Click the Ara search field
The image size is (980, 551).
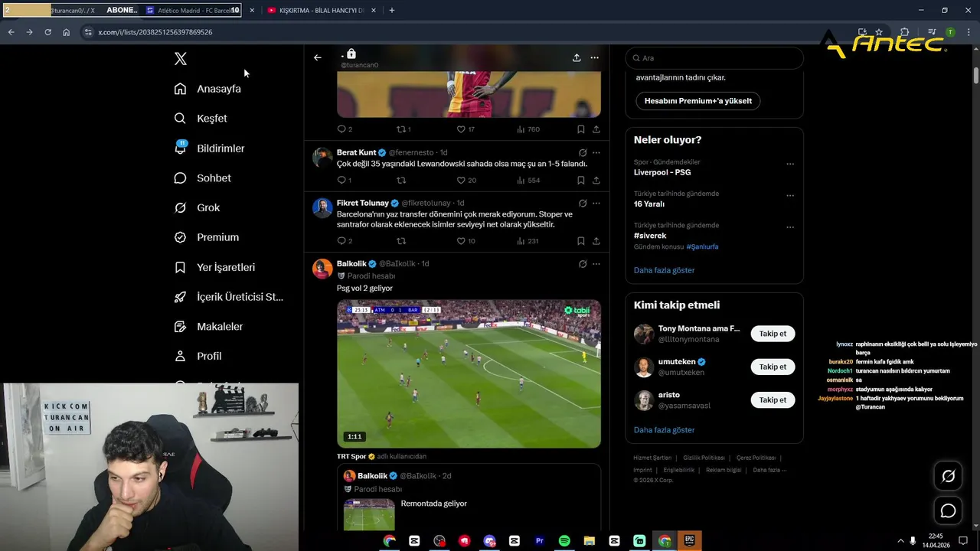pos(714,58)
